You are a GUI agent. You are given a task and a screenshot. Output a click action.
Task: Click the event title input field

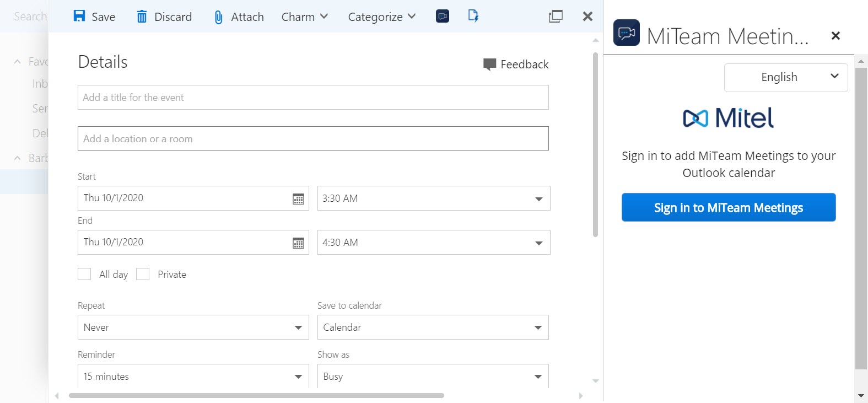(x=312, y=98)
